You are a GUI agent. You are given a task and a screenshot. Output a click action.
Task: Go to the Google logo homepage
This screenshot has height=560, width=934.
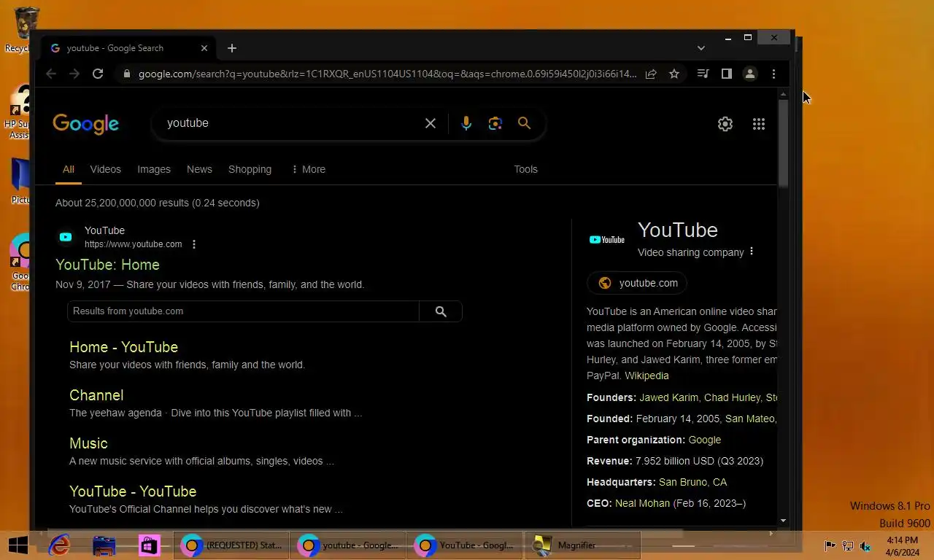tap(85, 124)
